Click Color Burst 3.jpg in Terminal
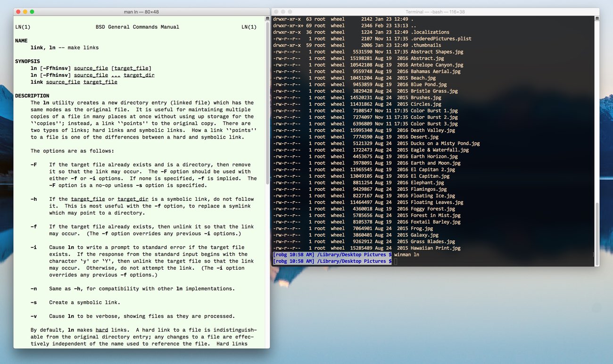Viewport: 613px width, 364px height. [x=434, y=124]
